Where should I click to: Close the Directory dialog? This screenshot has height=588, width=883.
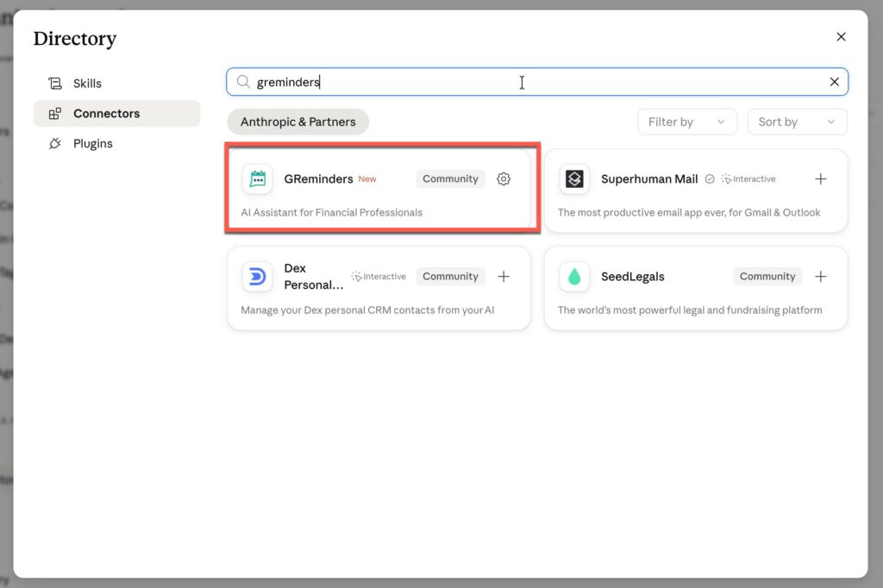coord(841,36)
